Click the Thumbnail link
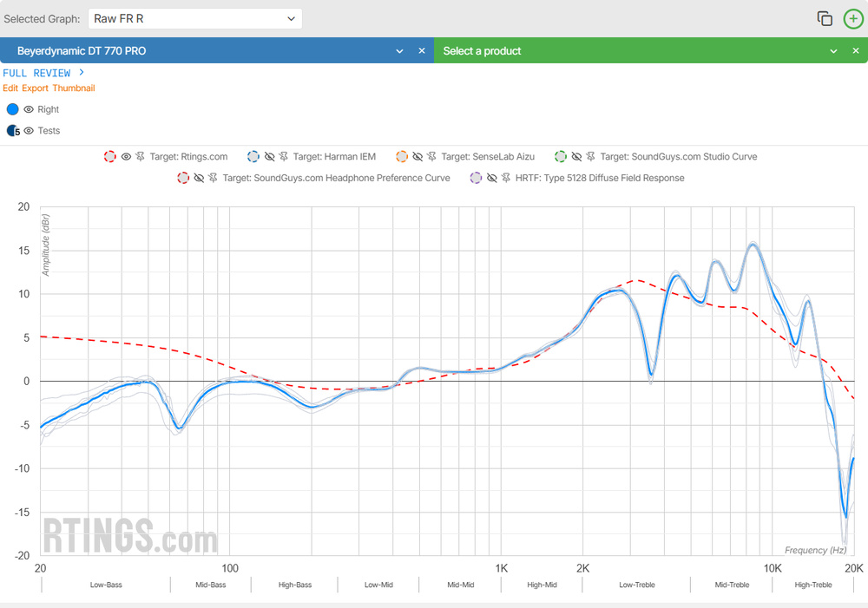 click(74, 88)
